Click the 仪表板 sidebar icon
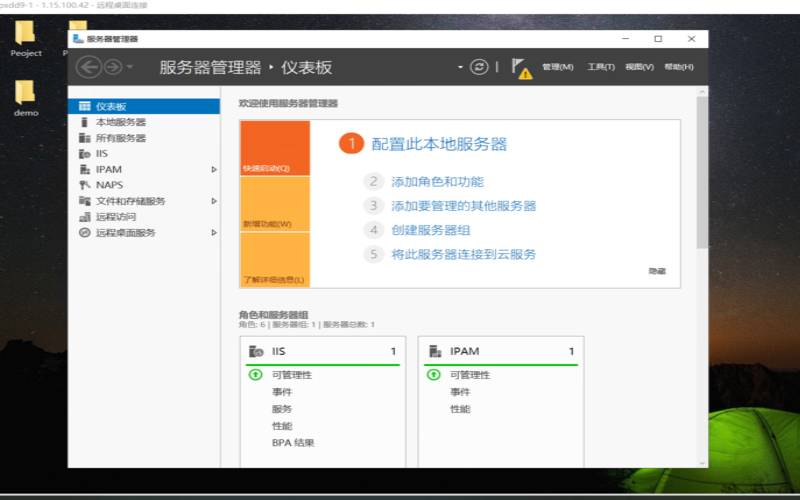The height and width of the screenshot is (500, 800). 85,106
